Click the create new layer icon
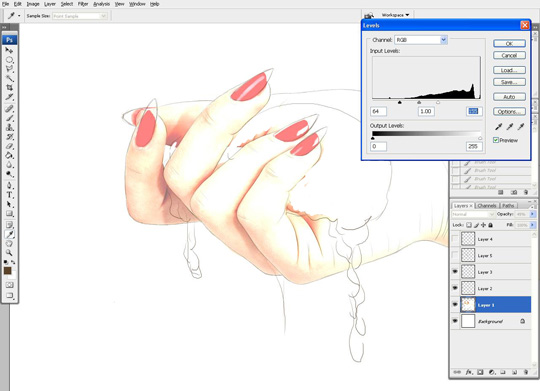 514,372
